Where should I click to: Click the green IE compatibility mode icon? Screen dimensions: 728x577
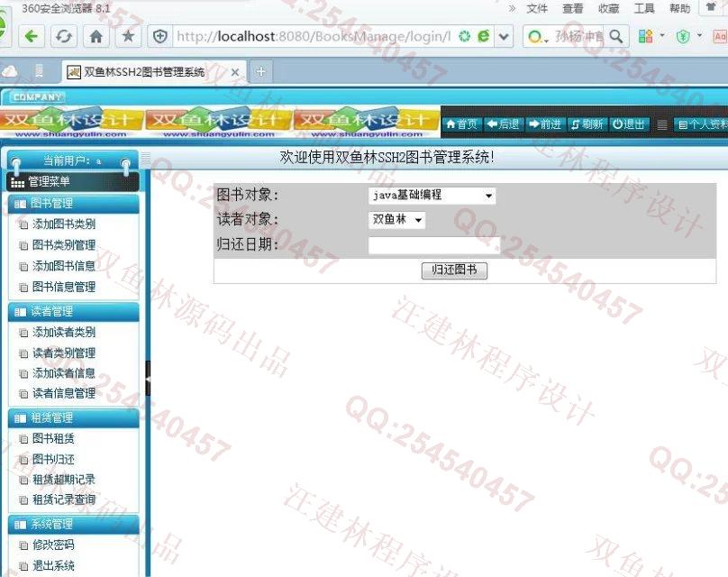[483, 36]
